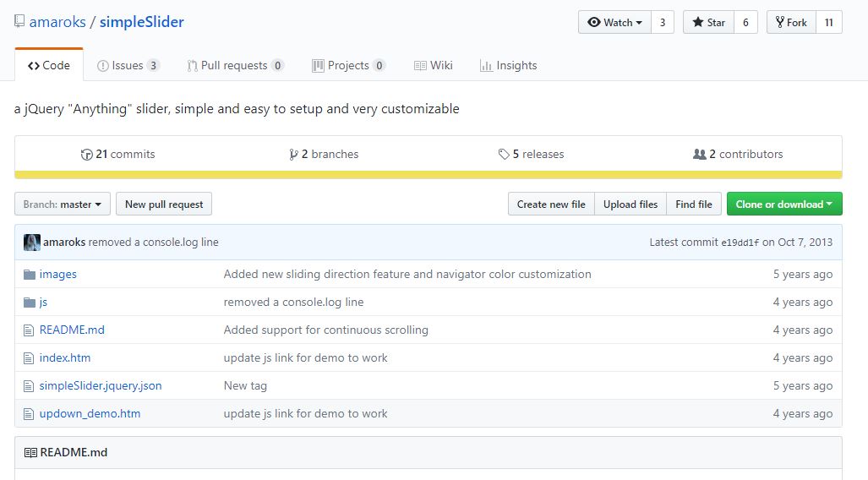Click the New pull request button
868x480 pixels.
[164, 205]
